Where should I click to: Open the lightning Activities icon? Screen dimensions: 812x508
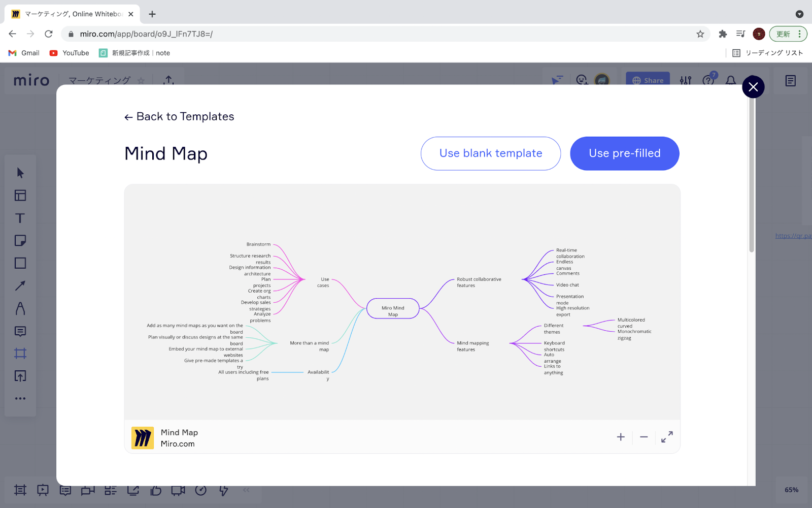click(x=223, y=490)
